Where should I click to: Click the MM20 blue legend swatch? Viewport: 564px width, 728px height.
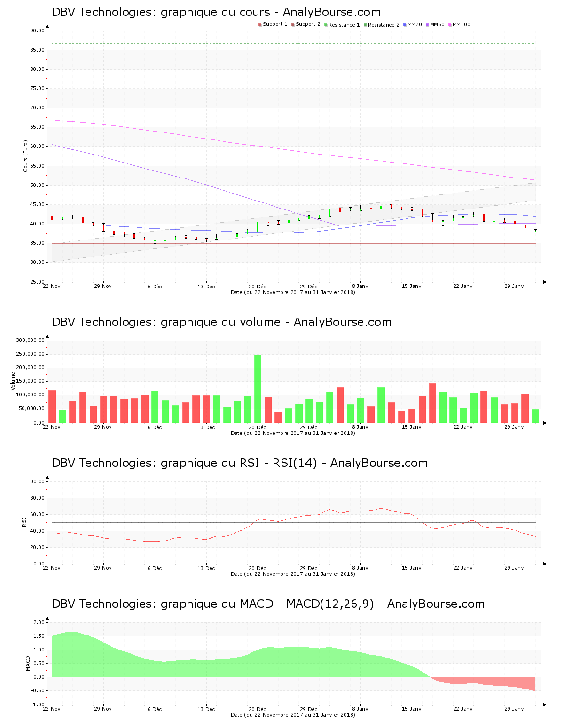click(x=405, y=25)
